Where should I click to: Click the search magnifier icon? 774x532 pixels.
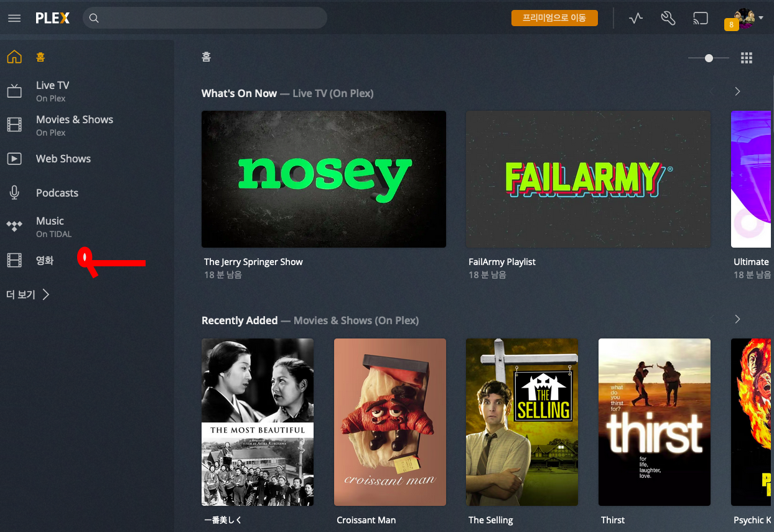tap(94, 18)
